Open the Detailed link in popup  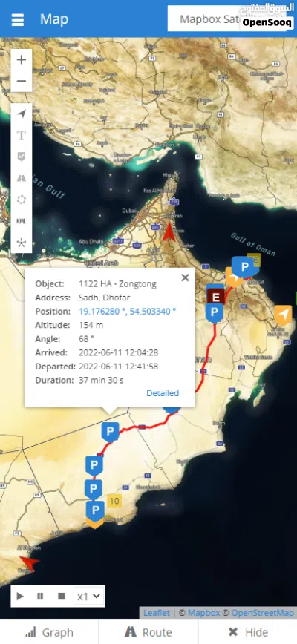[163, 393]
